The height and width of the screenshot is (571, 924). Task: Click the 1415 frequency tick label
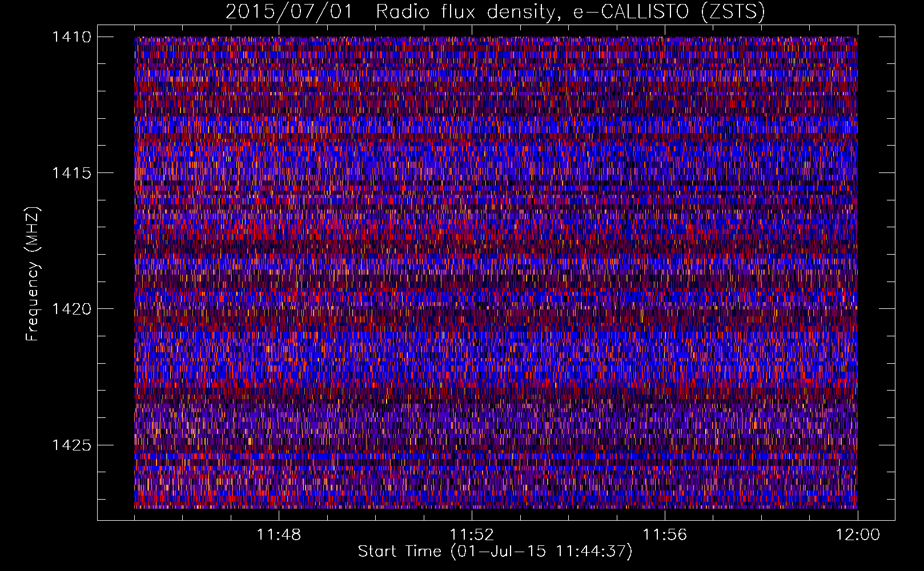click(x=71, y=173)
